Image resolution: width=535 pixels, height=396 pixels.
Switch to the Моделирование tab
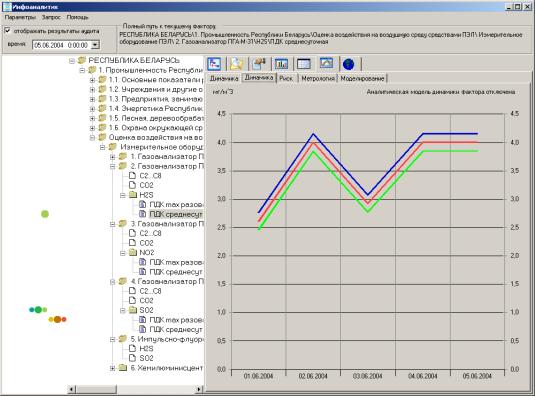[362, 78]
